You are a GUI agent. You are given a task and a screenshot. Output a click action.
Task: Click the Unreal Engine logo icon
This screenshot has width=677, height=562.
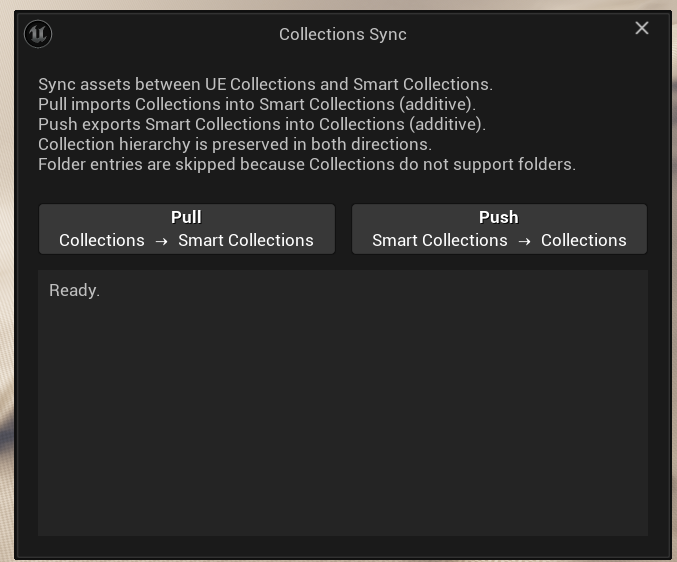click(x=38, y=34)
